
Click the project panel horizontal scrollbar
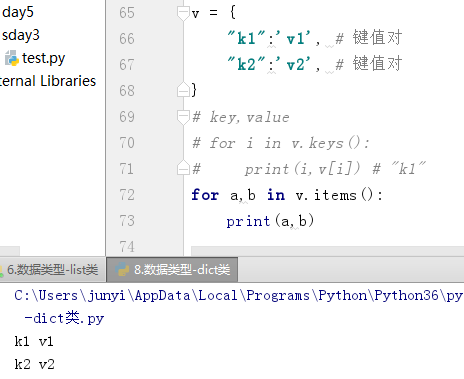click(x=10, y=251)
